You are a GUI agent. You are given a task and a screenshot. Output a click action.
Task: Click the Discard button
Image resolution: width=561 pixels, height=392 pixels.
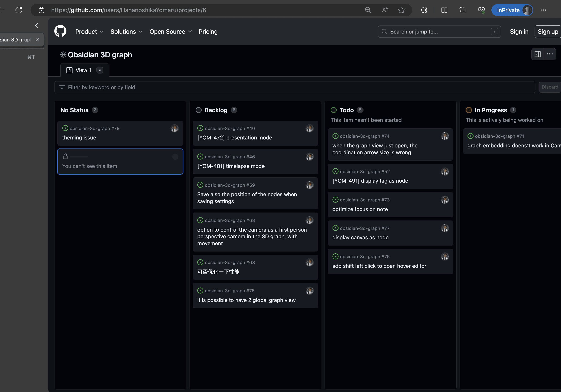[x=550, y=87]
